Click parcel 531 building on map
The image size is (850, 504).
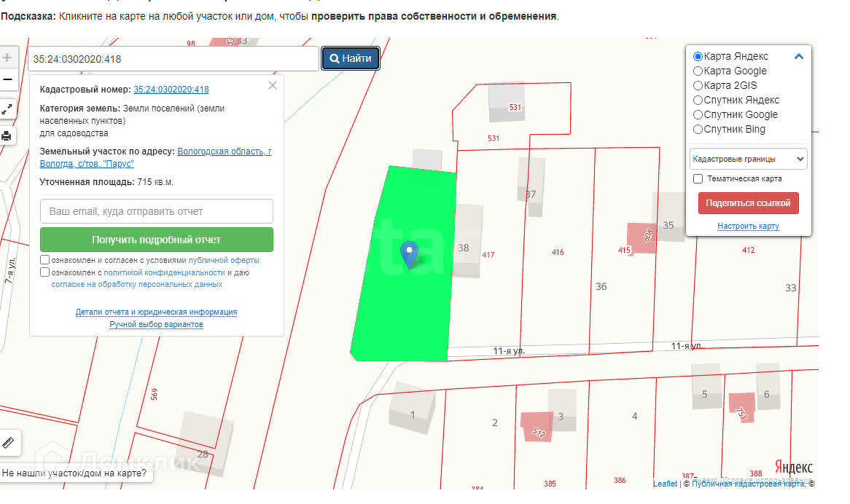coord(507,103)
